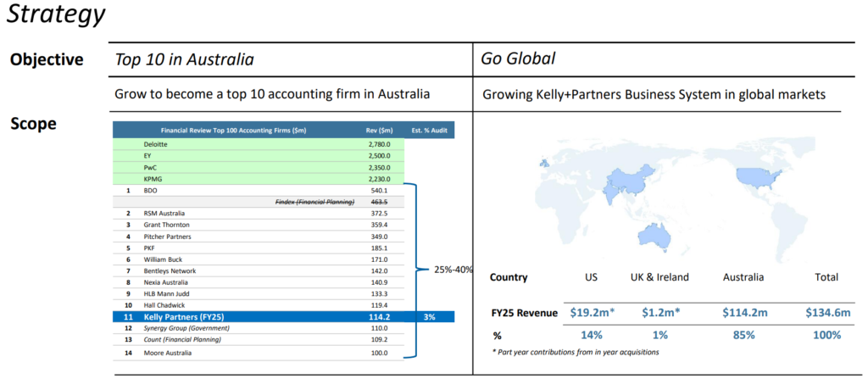The height and width of the screenshot is (379, 868).
Task: Click the 'HLB Mann Judd' firm name
Action: [166, 293]
